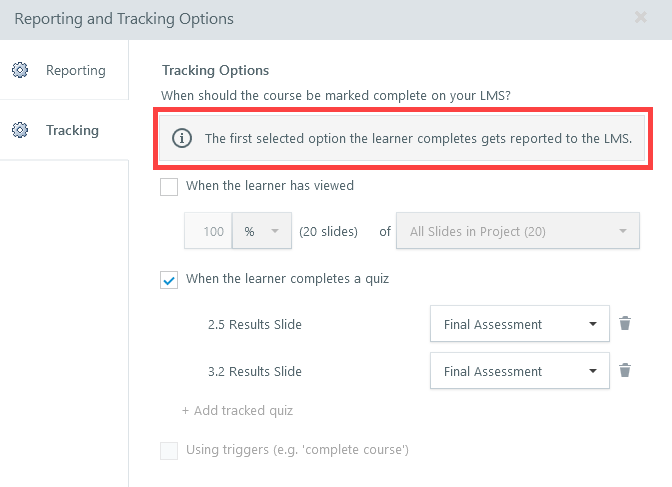The image size is (672, 487).
Task: Click the info icon in the notice banner
Action: click(182, 139)
